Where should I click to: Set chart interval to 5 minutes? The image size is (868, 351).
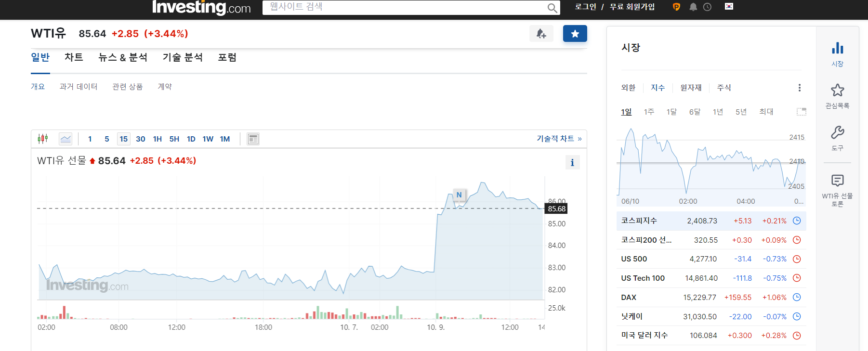[106, 139]
